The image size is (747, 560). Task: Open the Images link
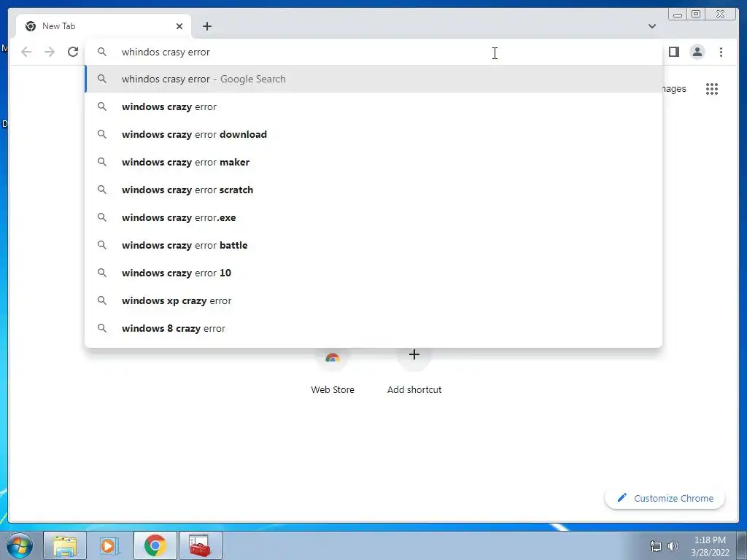674,88
